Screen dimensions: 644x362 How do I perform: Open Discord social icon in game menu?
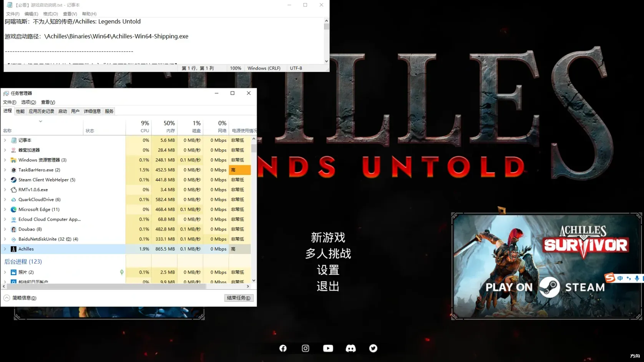tap(351, 348)
